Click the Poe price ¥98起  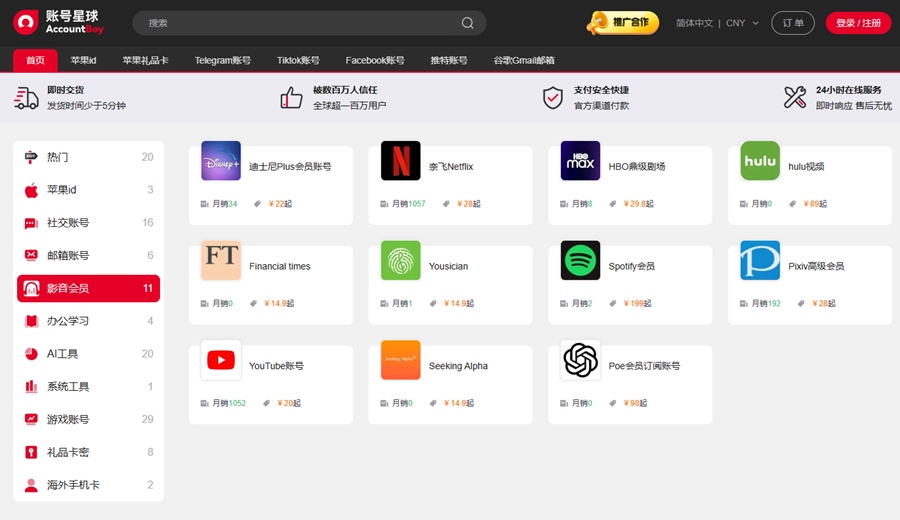tap(635, 403)
